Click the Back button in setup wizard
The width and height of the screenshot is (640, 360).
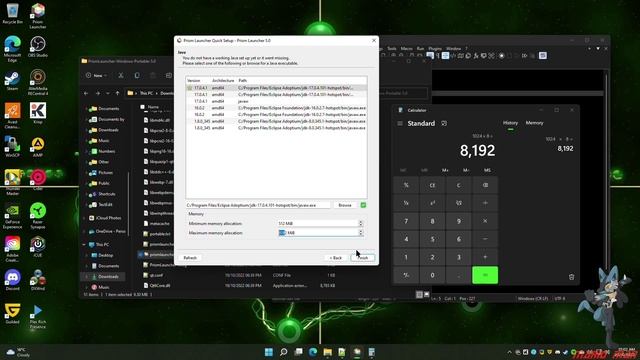pyautogui.click(x=336, y=258)
